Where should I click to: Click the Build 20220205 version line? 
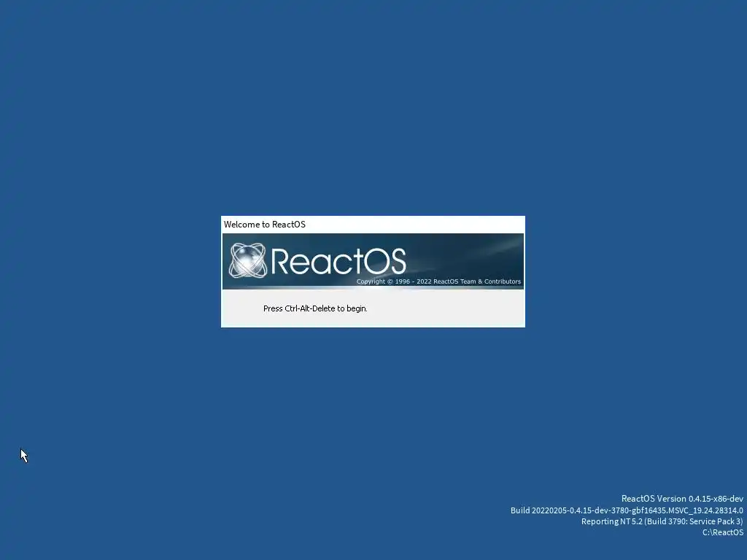coord(627,510)
